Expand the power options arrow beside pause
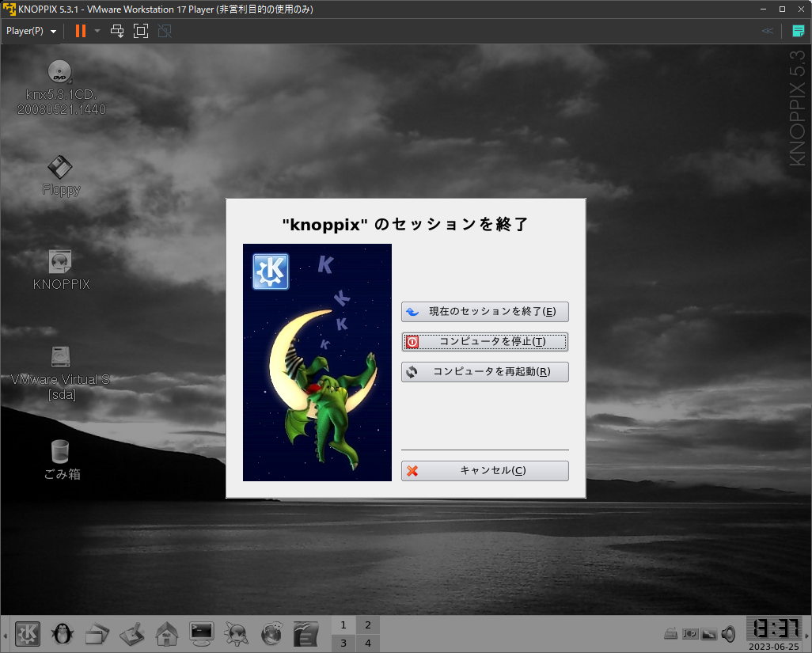Image resolution: width=812 pixels, height=653 pixels. click(97, 31)
